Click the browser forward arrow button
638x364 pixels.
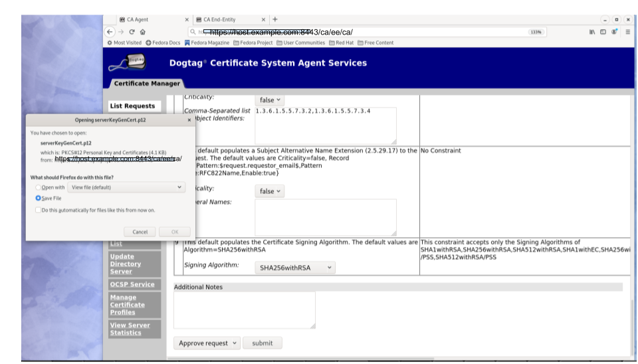point(121,31)
